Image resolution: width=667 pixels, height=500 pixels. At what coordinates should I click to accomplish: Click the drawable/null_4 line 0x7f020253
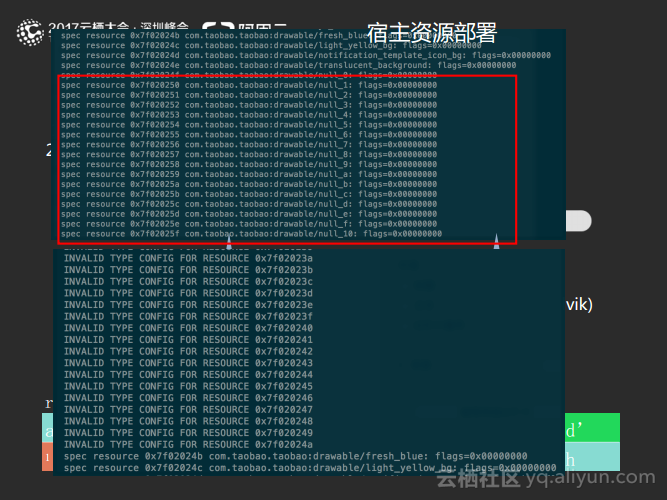[249, 115]
